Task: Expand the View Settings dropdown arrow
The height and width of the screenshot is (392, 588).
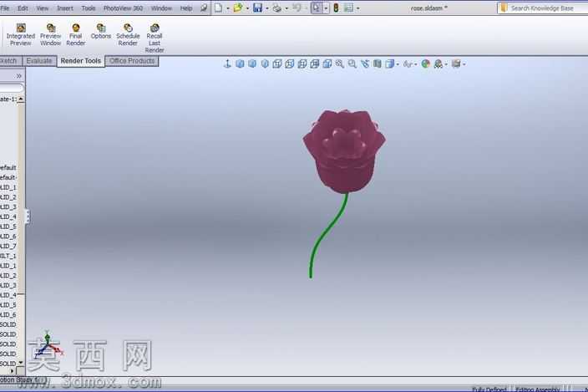Action: click(464, 64)
